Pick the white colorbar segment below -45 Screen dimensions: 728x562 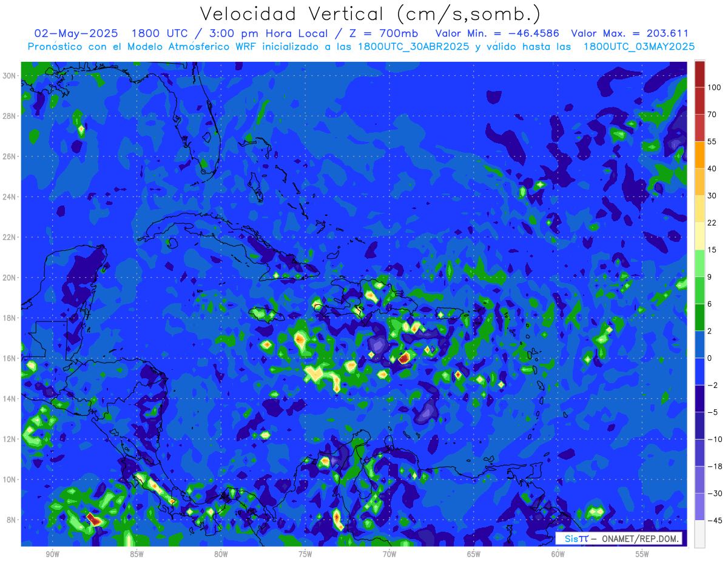point(699,534)
